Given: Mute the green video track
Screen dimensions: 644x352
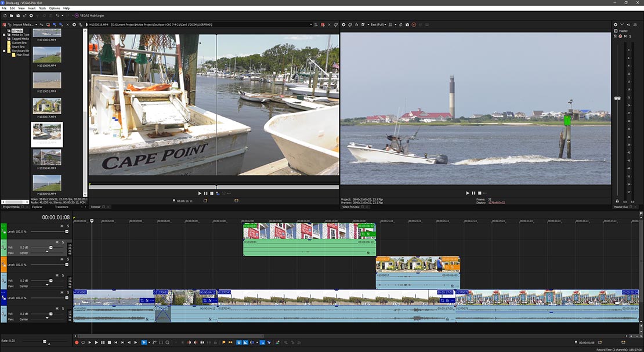Looking at the screenshot, I should click(x=62, y=226).
